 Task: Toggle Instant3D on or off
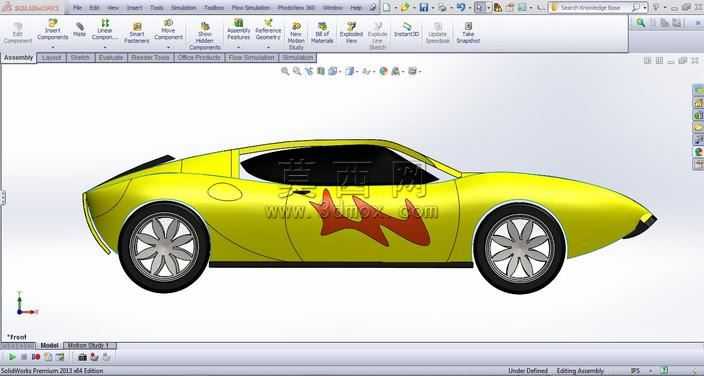coord(407,30)
